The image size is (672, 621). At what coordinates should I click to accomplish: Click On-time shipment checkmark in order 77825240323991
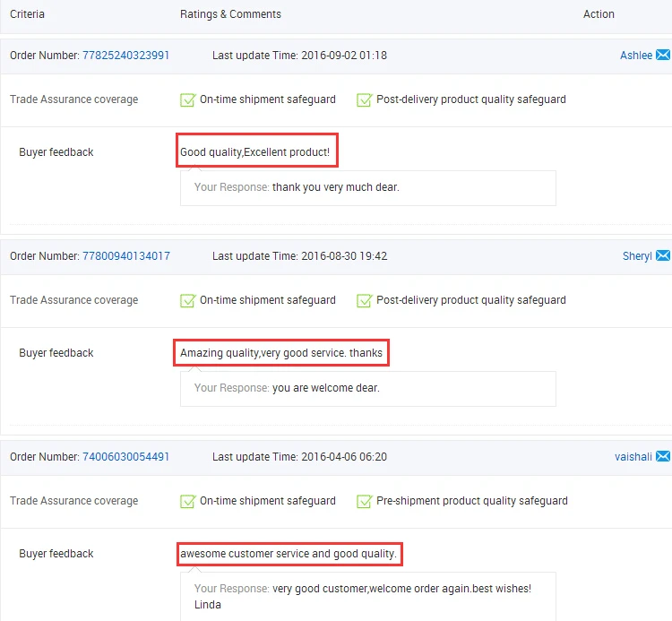(x=188, y=99)
